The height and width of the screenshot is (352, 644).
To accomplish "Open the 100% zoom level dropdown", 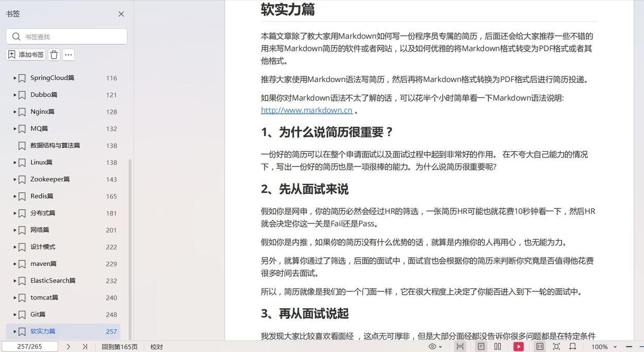I will (x=604, y=347).
